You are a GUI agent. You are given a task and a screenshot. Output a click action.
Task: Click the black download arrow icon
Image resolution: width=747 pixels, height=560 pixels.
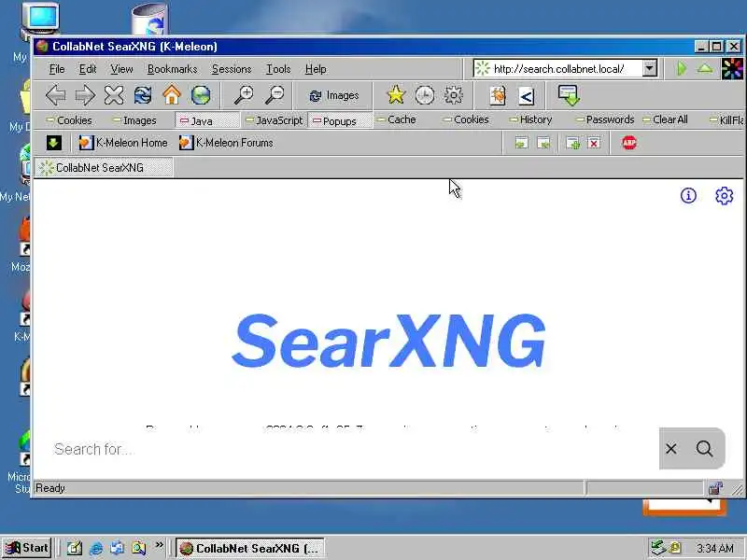click(54, 143)
